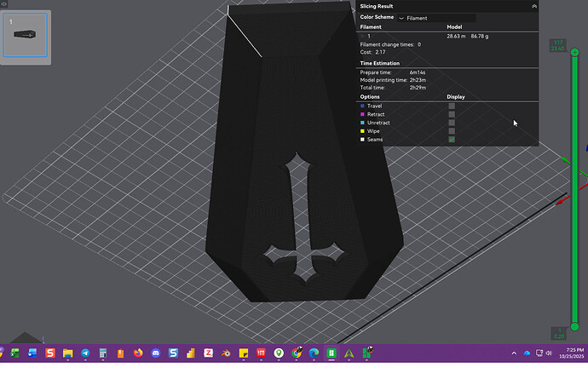Click the magenta Retract color swatch
This screenshot has height=379, width=588.
point(362,114)
